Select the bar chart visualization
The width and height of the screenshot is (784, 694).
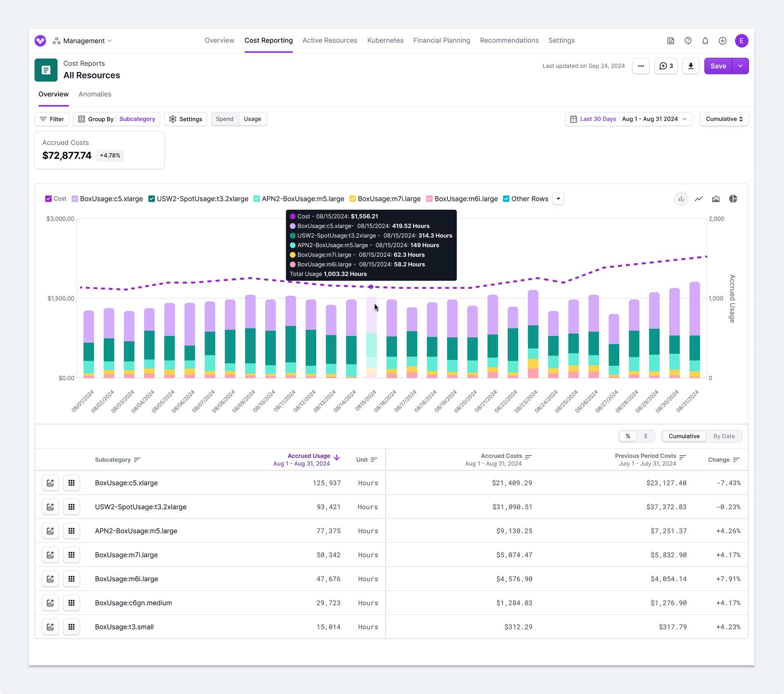point(681,199)
